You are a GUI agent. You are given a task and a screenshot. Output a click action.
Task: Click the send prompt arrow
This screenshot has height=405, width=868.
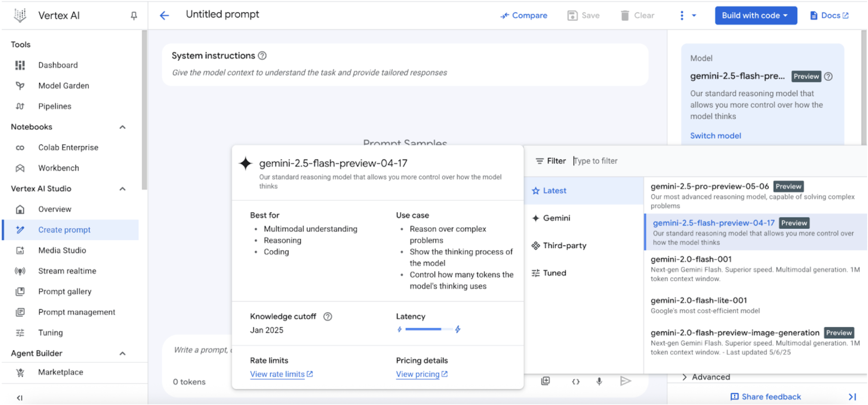pos(626,381)
